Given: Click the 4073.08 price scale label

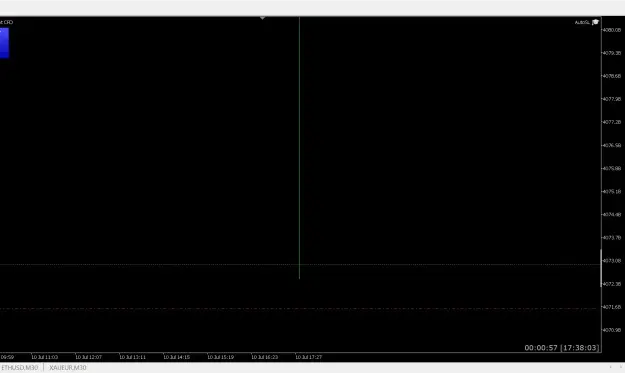Looking at the screenshot, I should [x=612, y=261].
